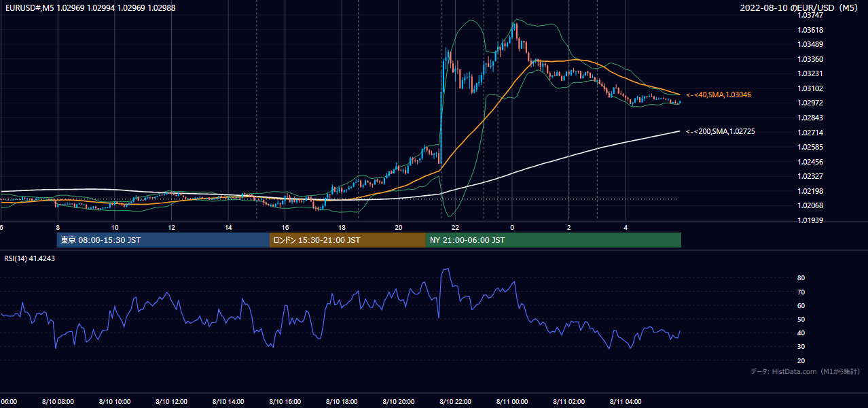Click the 8/10 22:00 date axis label
Image resolution: width=868 pixels, height=408 pixels.
click(456, 402)
